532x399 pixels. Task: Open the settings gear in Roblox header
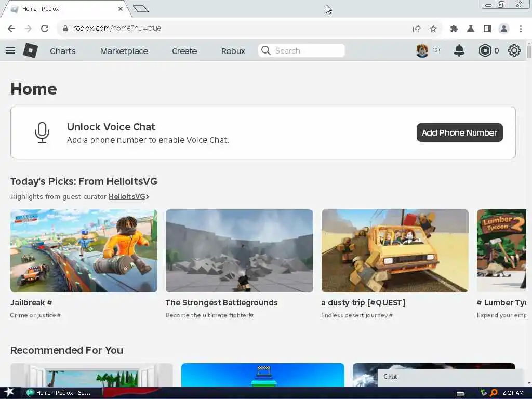pos(514,50)
